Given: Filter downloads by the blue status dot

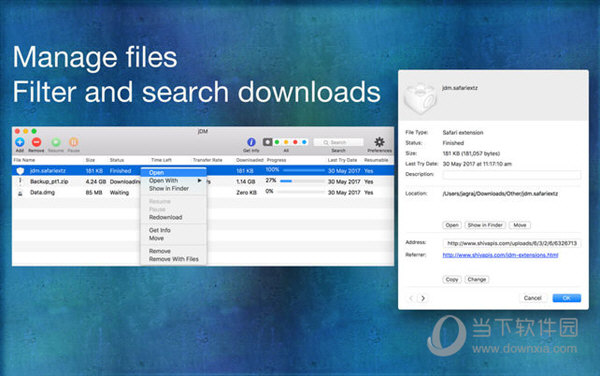Looking at the screenshot, I should tap(305, 142).
